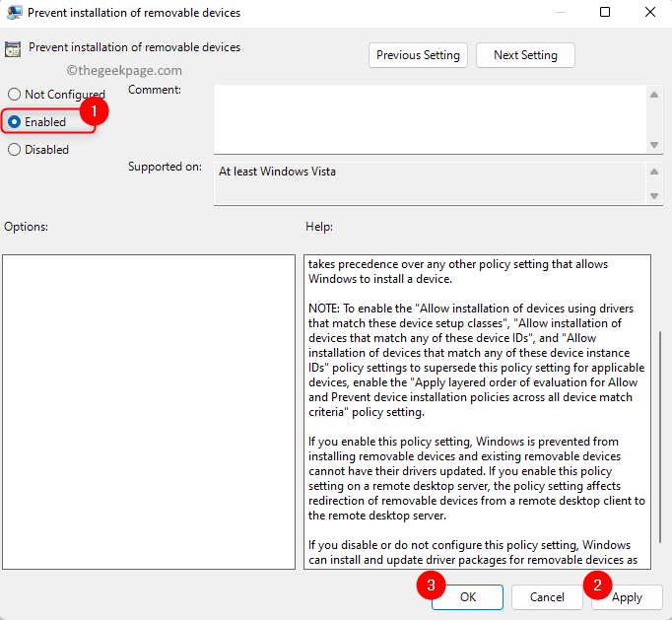Apply the policy changes

pos(627,597)
